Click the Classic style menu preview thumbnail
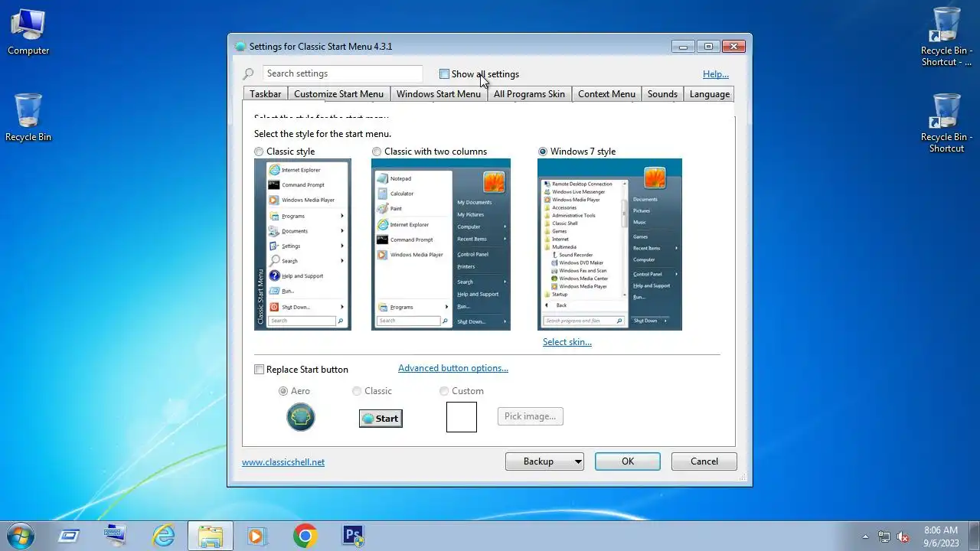This screenshot has height=551, width=980. (302, 244)
